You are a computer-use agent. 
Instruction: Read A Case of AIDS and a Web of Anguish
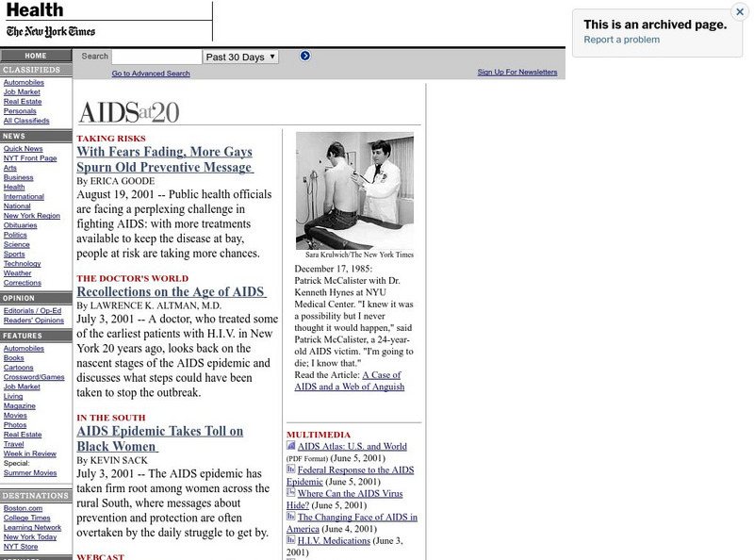click(x=350, y=381)
